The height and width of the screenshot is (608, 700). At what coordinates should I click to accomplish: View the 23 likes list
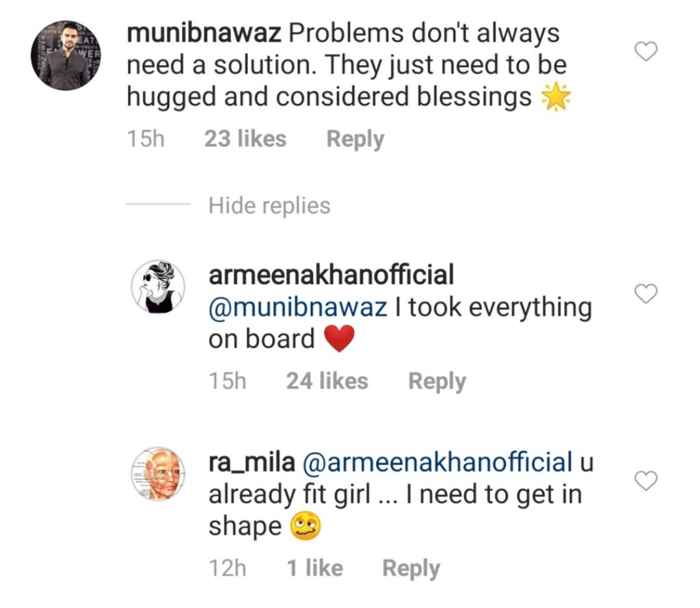pyautogui.click(x=245, y=140)
